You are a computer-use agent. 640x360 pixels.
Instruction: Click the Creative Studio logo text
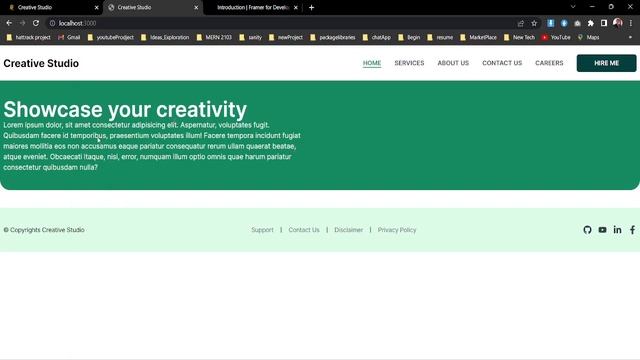pos(41,63)
